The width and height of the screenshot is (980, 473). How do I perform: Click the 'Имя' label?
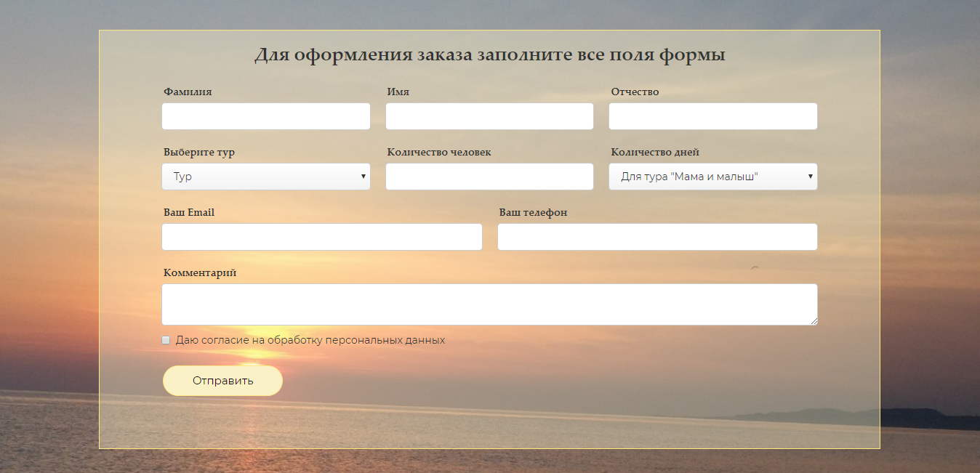point(398,92)
